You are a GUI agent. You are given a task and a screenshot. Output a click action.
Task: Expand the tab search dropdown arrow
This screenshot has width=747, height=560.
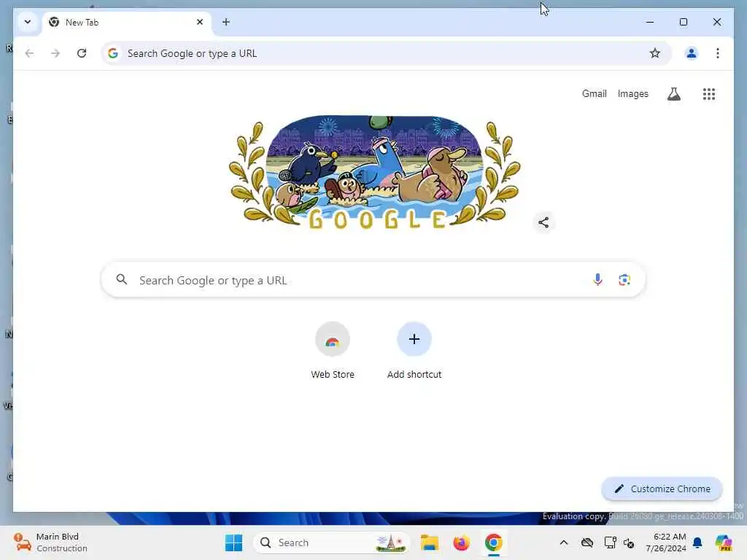click(28, 22)
